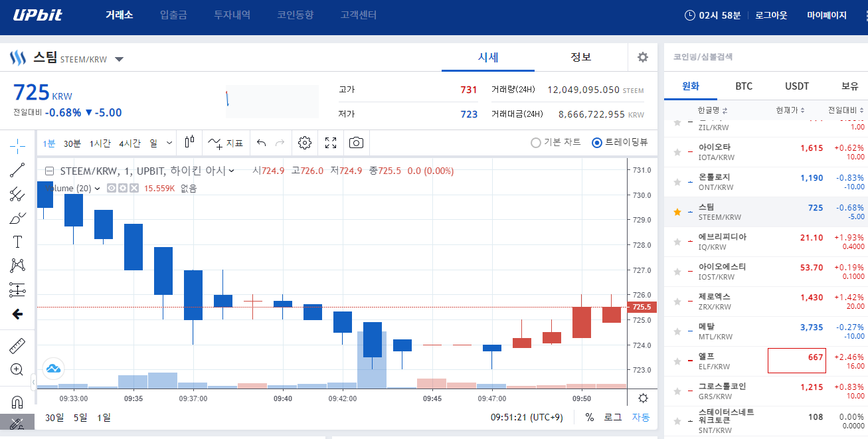Toggle the magnet mode icon
This screenshot has height=439, width=868.
tap(18, 402)
